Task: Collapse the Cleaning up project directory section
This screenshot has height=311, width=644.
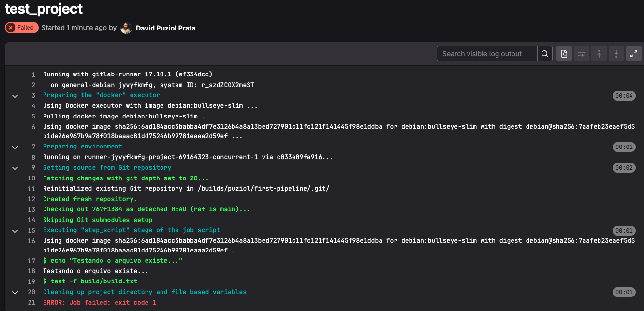Action: coord(15,293)
